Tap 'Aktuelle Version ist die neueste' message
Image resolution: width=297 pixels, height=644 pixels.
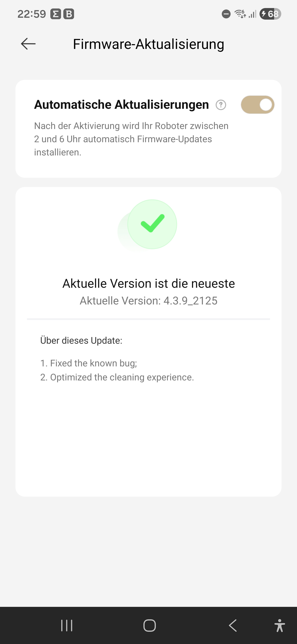(x=149, y=283)
